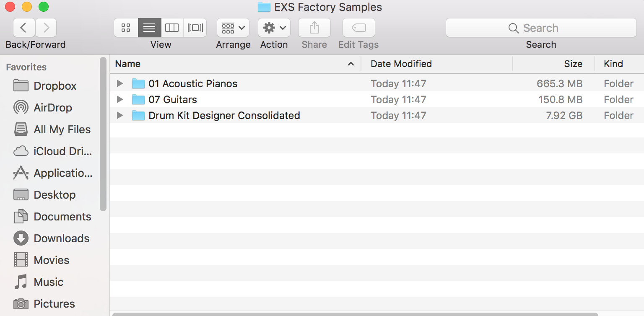Switch to Cover Flow view

tap(195, 28)
